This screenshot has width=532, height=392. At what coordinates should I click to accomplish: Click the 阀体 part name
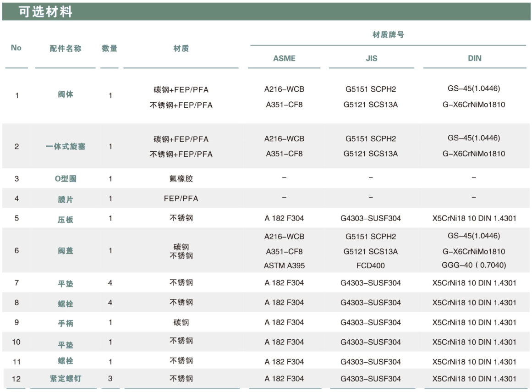(66, 94)
